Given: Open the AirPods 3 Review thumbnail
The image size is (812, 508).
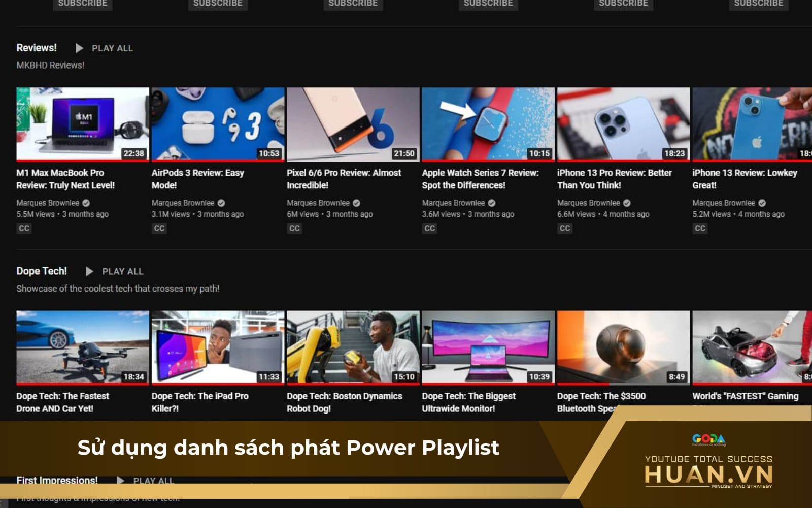Looking at the screenshot, I should [218, 124].
